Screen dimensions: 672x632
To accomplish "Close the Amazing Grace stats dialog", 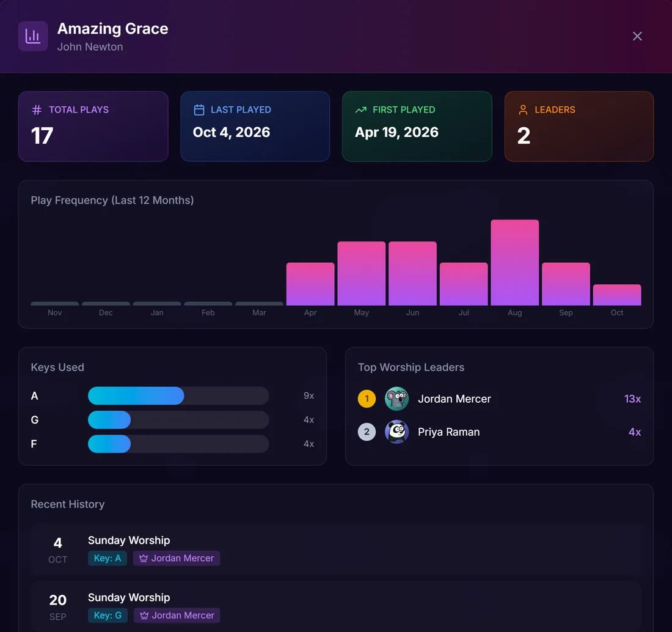I will point(637,36).
